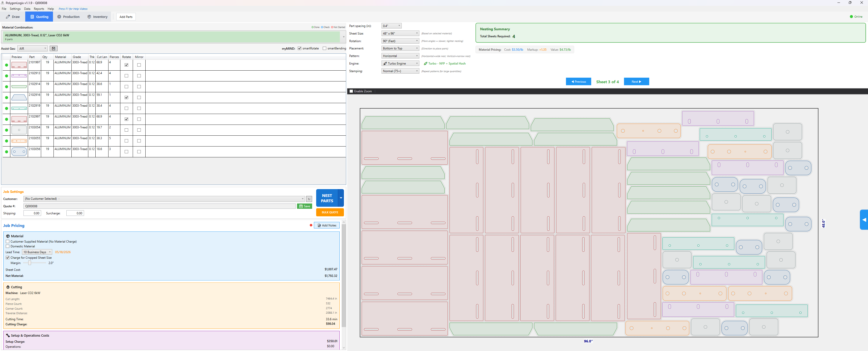Open the File menu
This screenshot has height=351, width=868.
4,9
